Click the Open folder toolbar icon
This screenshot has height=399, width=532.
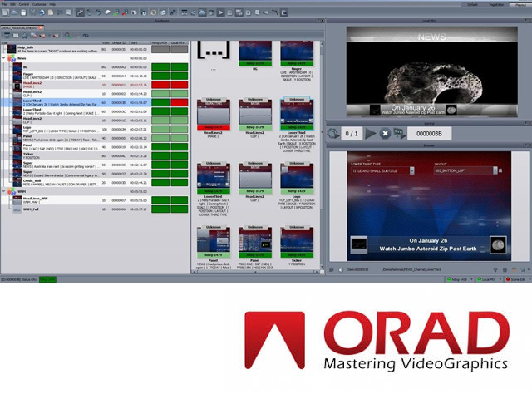pyautogui.click(x=15, y=13)
